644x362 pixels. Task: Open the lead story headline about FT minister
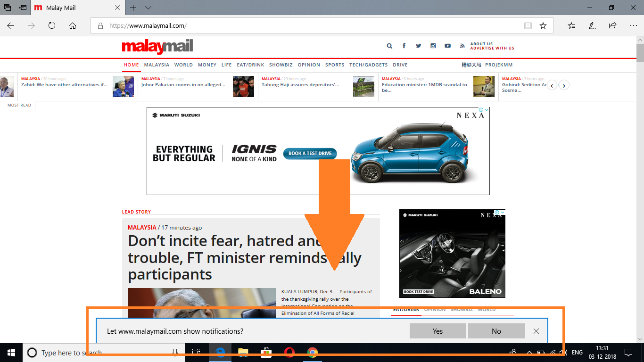245,258
